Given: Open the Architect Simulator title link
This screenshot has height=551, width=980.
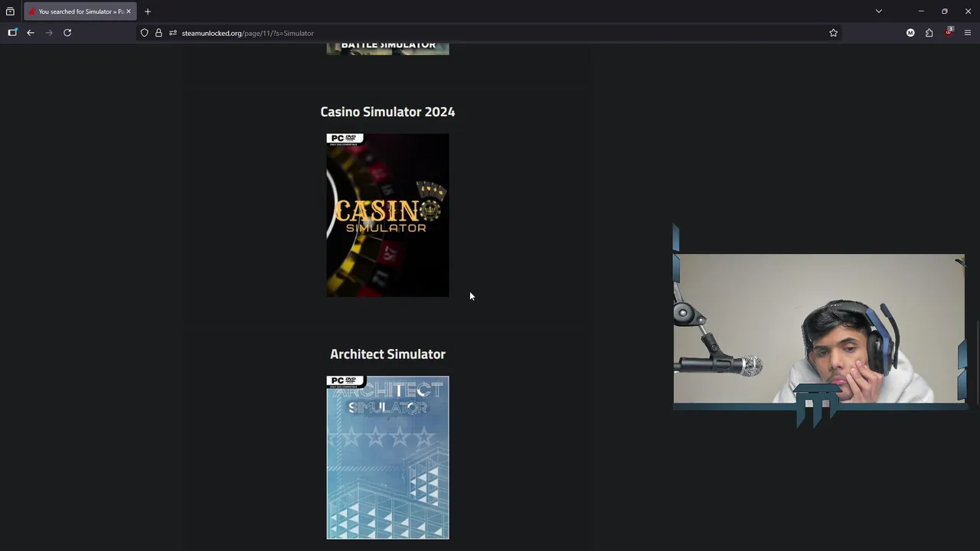Looking at the screenshot, I should pyautogui.click(x=387, y=354).
